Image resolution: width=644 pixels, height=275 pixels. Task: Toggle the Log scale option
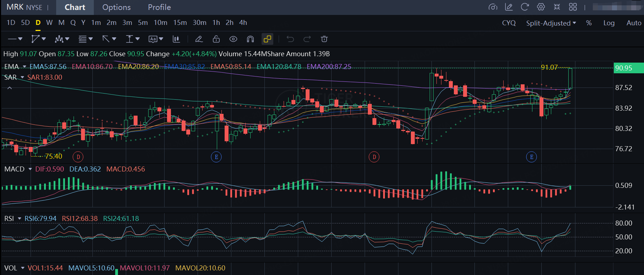coord(608,23)
